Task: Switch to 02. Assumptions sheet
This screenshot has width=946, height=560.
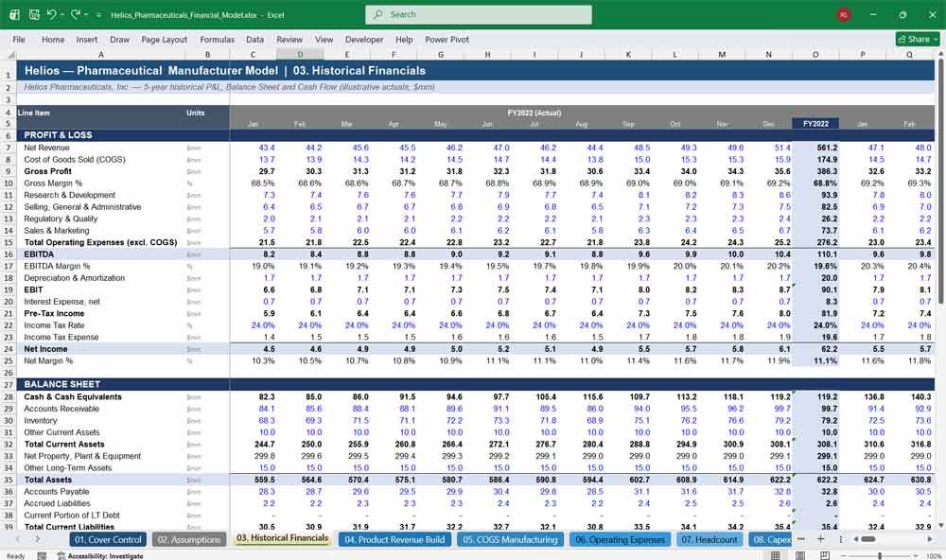Action: coord(189,539)
